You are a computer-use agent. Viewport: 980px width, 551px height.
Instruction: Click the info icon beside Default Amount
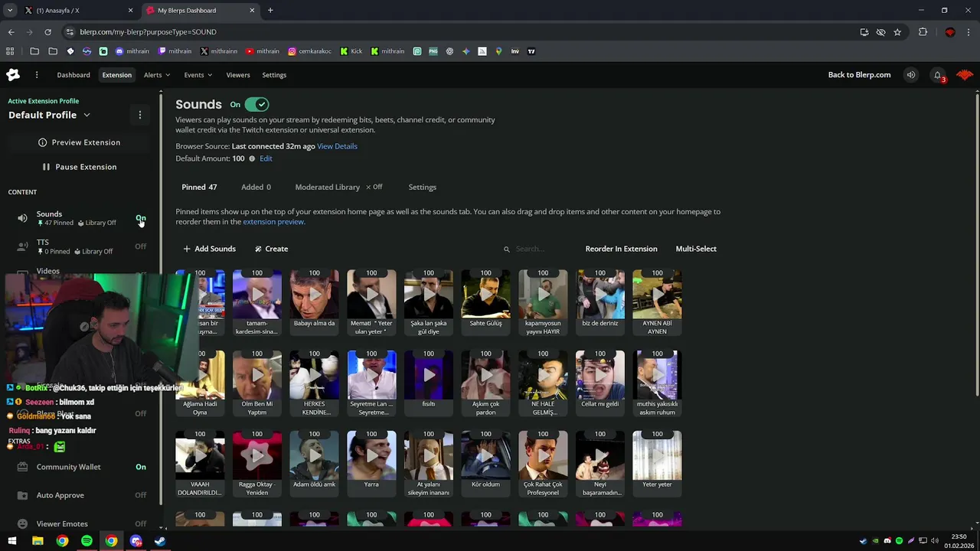[252, 158]
